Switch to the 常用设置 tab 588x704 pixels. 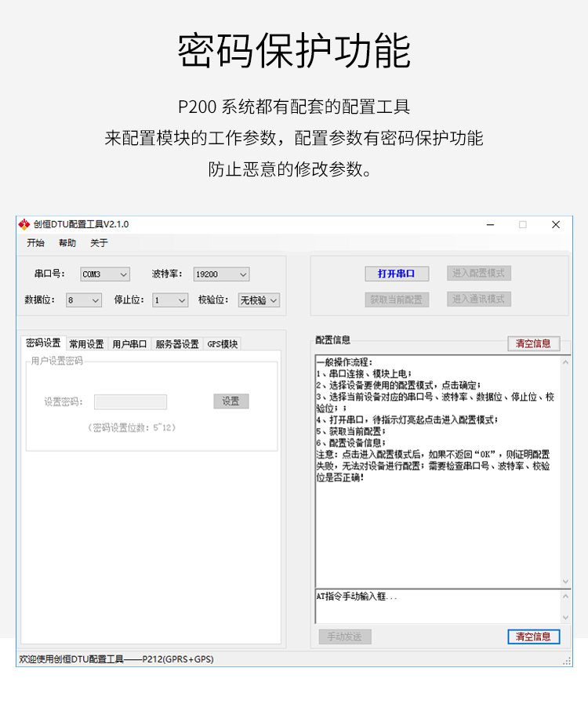(x=86, y=343)
